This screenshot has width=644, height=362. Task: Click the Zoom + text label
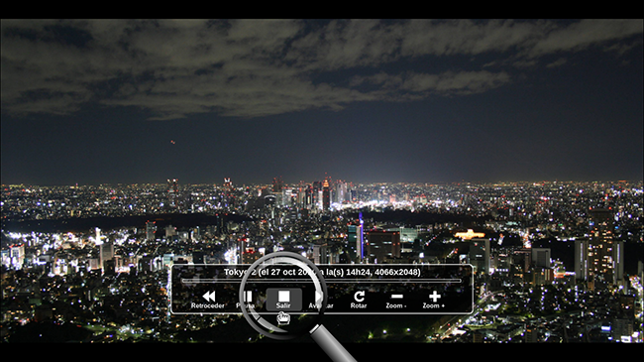(434, 305)
